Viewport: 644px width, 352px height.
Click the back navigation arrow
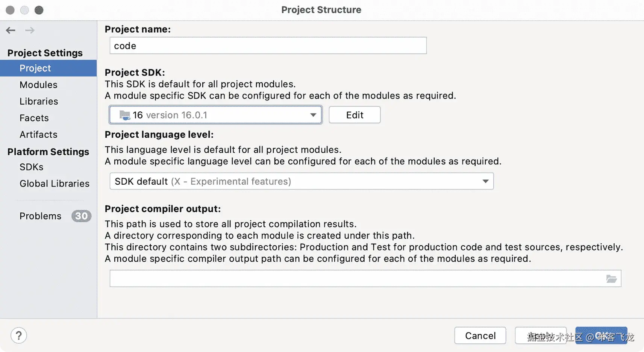(11, 30)
